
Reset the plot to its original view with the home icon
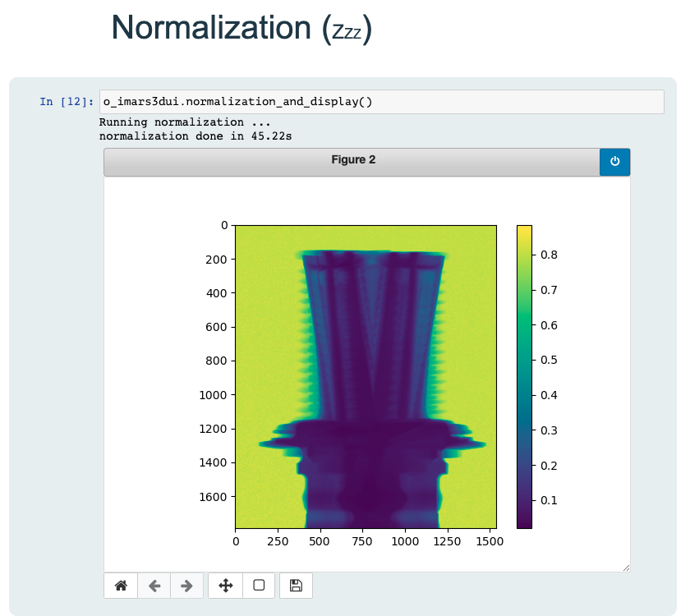tap(121, 586)
